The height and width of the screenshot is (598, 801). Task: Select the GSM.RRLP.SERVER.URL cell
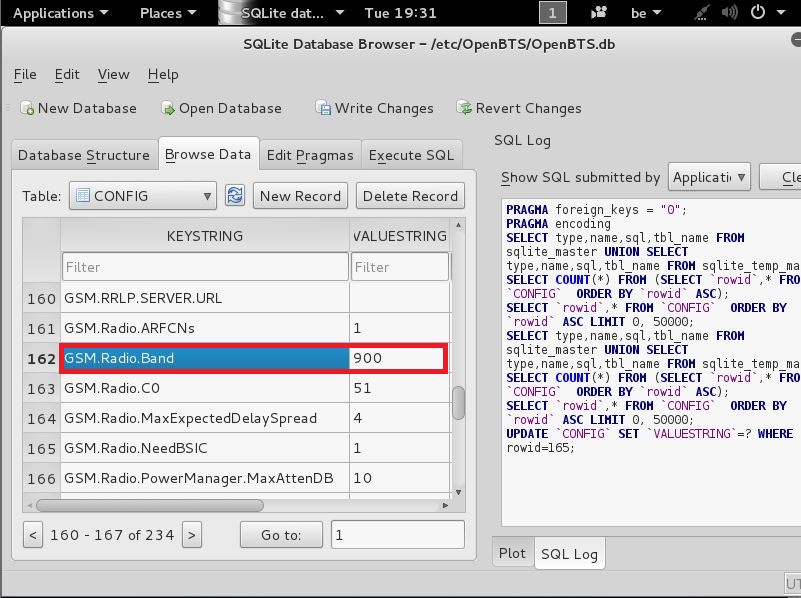pos(205,298)
